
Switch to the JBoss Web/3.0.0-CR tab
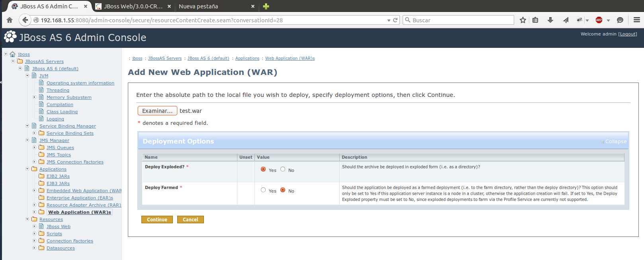pyautogui.click(x=133, y=6)
